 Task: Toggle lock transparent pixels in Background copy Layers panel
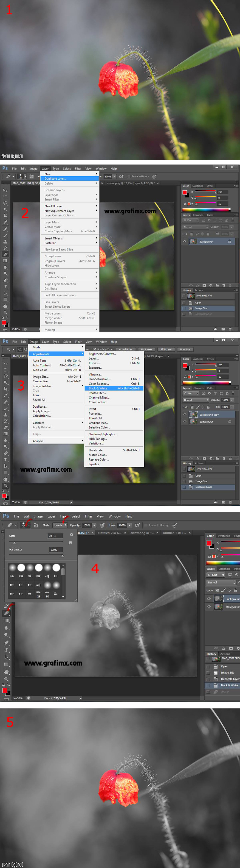[x=192, y=407]
